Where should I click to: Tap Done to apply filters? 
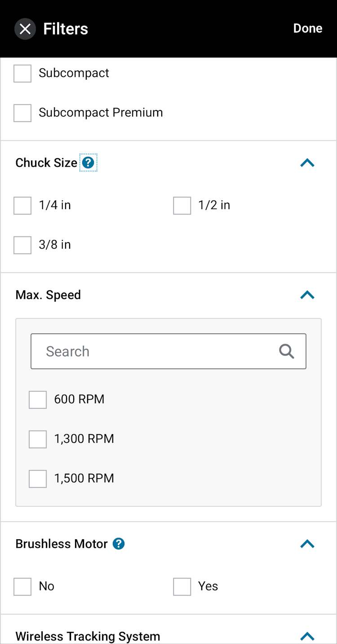click(308, 28)
